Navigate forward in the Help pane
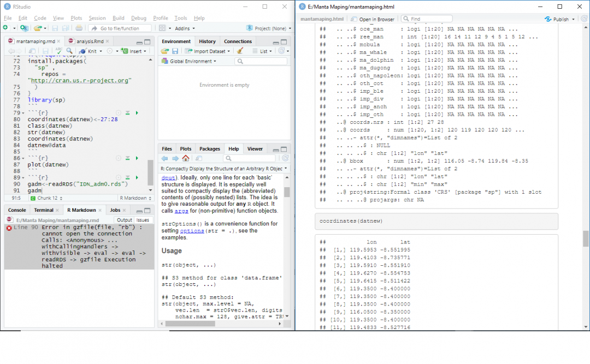Image resolution: width=590 pixels, height=364 pixels. click(x=175, y=158)
